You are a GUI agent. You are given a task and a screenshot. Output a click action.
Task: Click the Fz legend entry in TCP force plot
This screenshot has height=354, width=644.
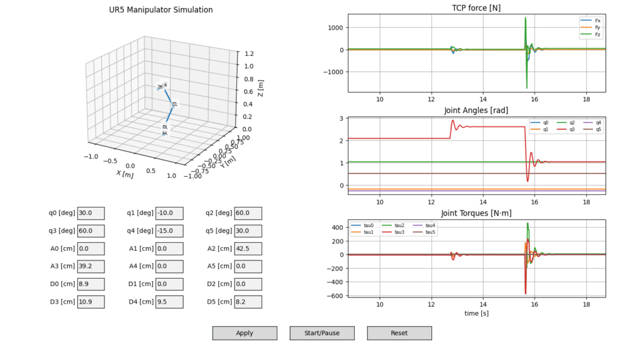(594, 35)
